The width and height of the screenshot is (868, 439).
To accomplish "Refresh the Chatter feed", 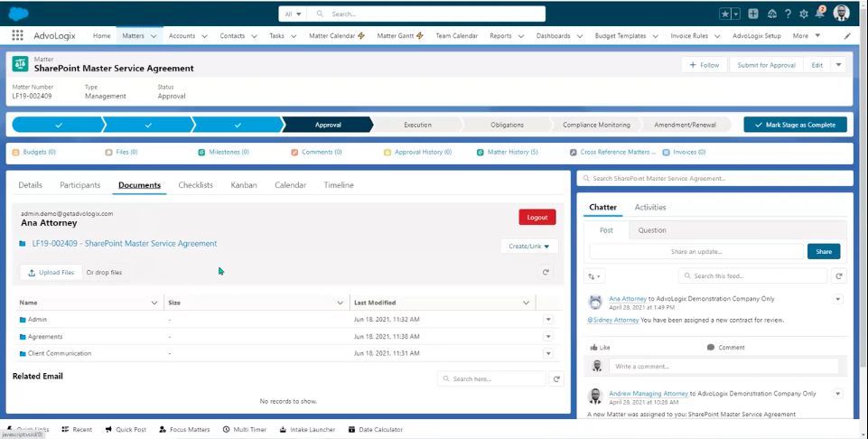I will 838,276.
